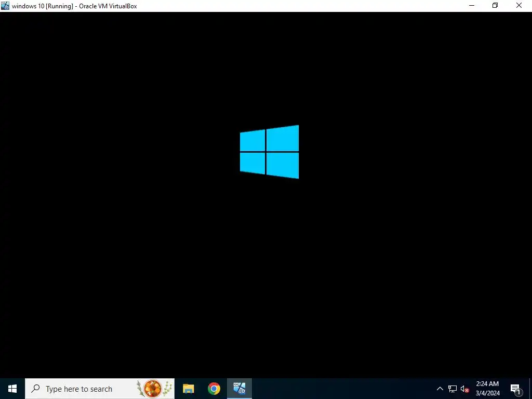Open the Windows Start menu
Image resolution: width=532 pixels, height=399 pixels.
12,389
